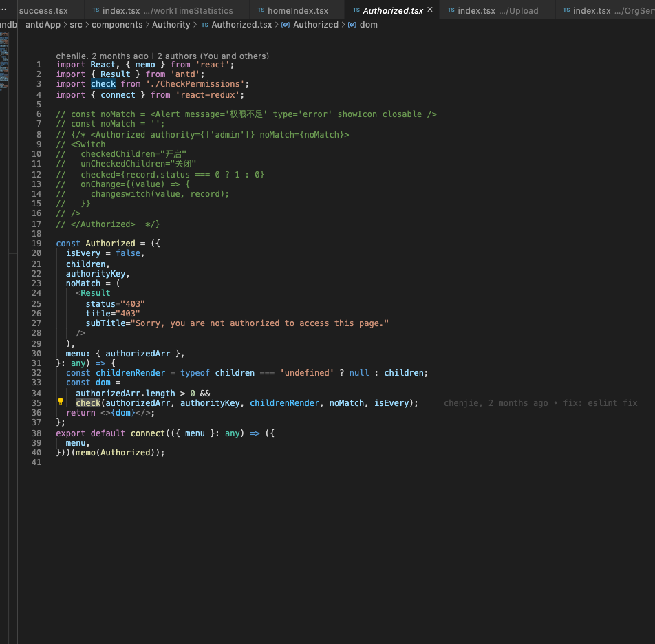
Task: Click line number 19 in the gutter
Action: (36, 244)
